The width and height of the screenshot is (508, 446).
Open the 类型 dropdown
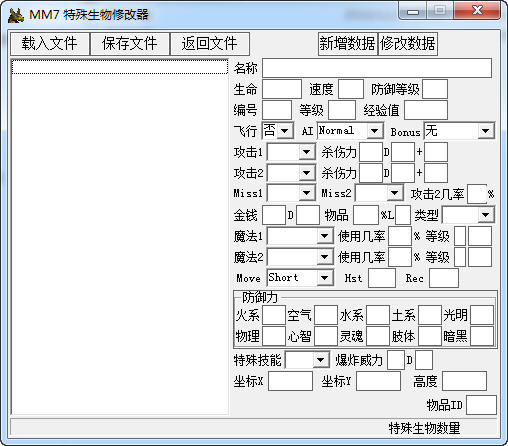click(485, 215)
